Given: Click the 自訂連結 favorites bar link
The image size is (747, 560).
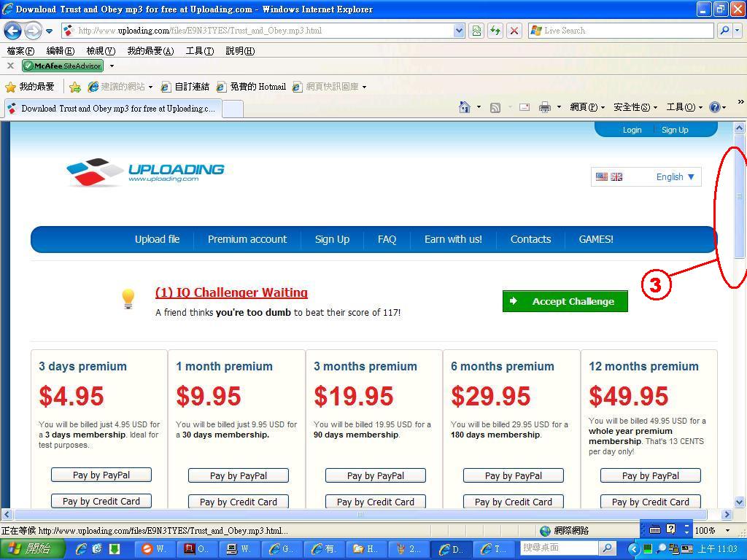Looking at the screenshot, I should pos(185,87).
